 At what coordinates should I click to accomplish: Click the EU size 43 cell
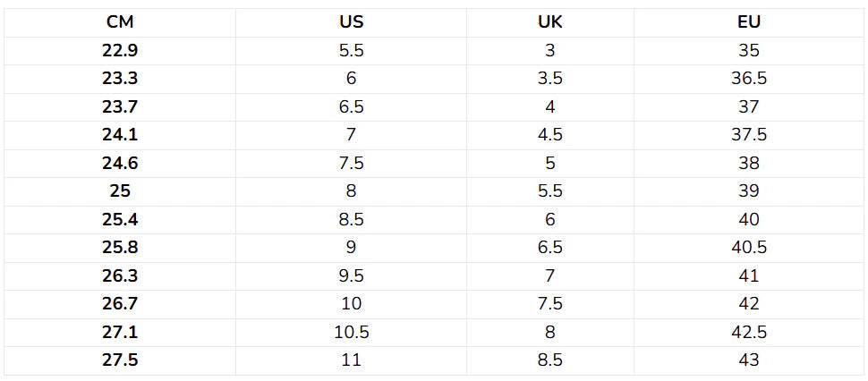748,360
